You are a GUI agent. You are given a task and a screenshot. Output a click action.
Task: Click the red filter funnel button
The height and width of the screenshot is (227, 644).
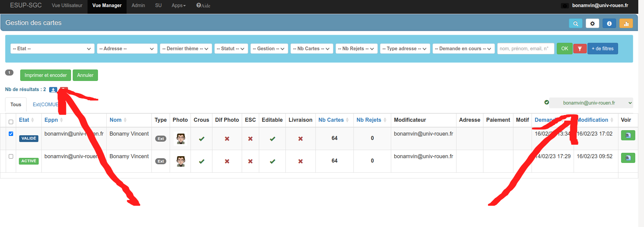(x=580, y=49)
